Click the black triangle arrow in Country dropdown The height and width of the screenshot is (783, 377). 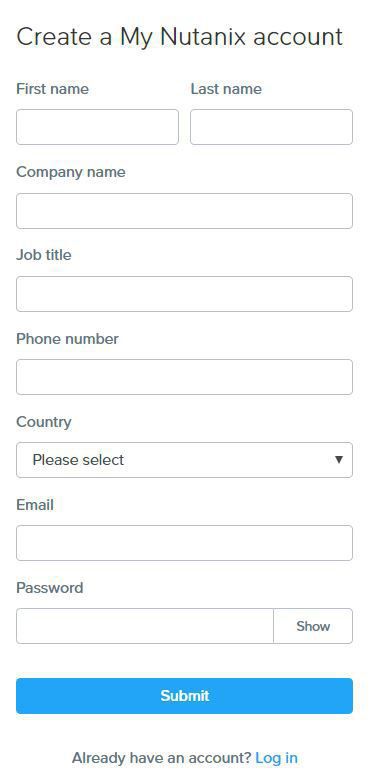pyautogui.click(x=339, y=459)
